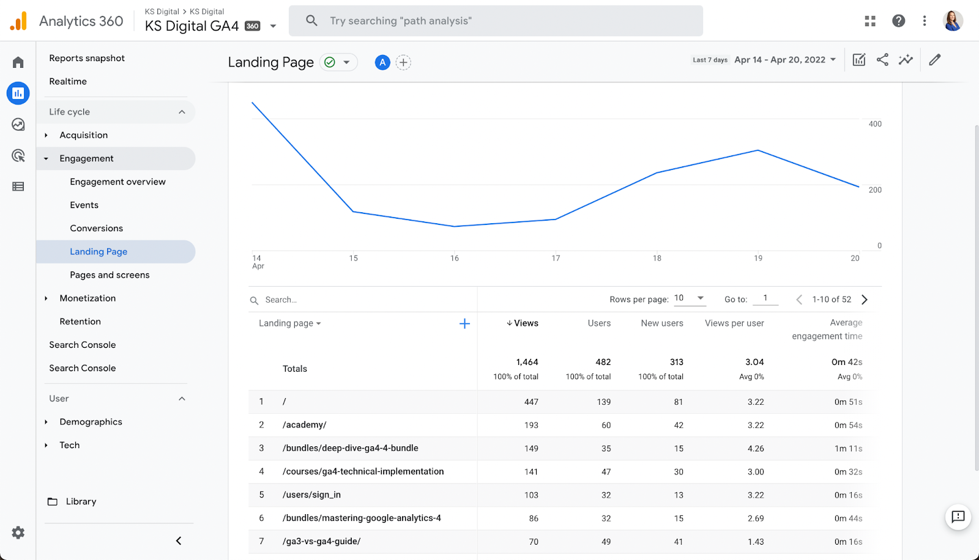Open the Help icon

[898, 21]
